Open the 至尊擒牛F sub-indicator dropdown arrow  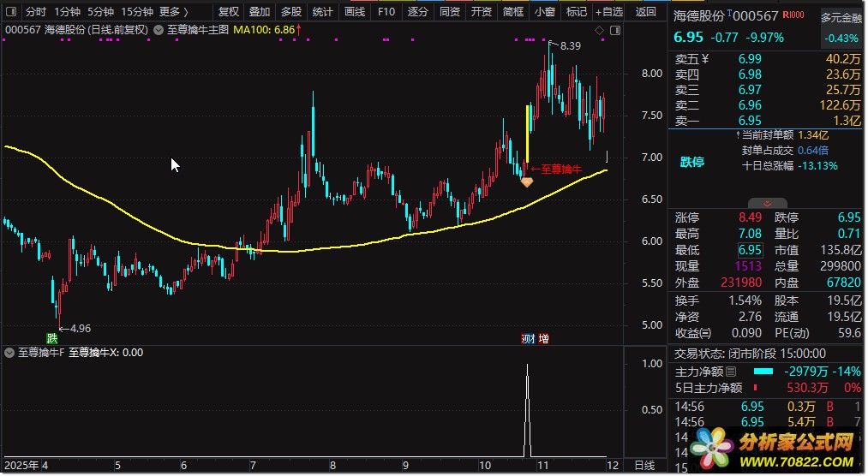10,352
